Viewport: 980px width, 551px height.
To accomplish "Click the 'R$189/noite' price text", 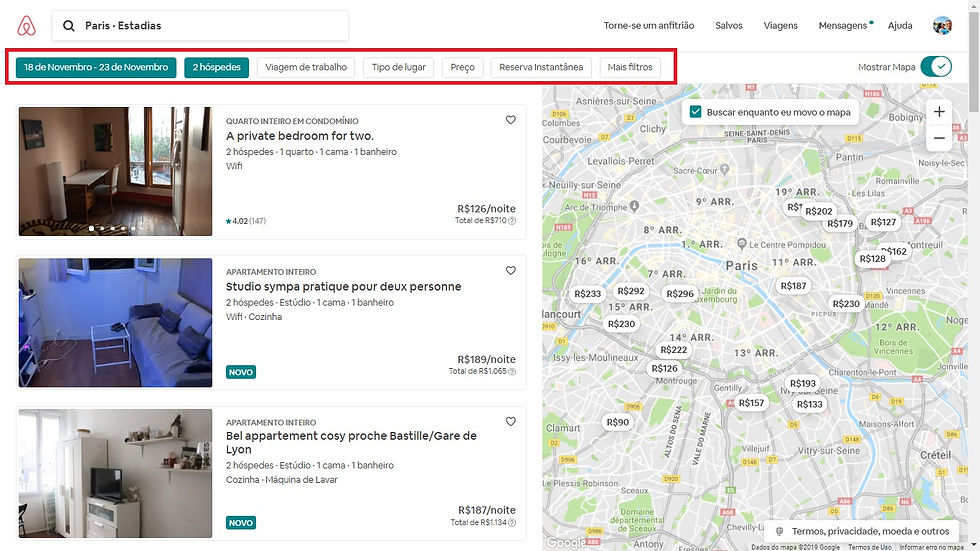I will click(x=486, y=359).
